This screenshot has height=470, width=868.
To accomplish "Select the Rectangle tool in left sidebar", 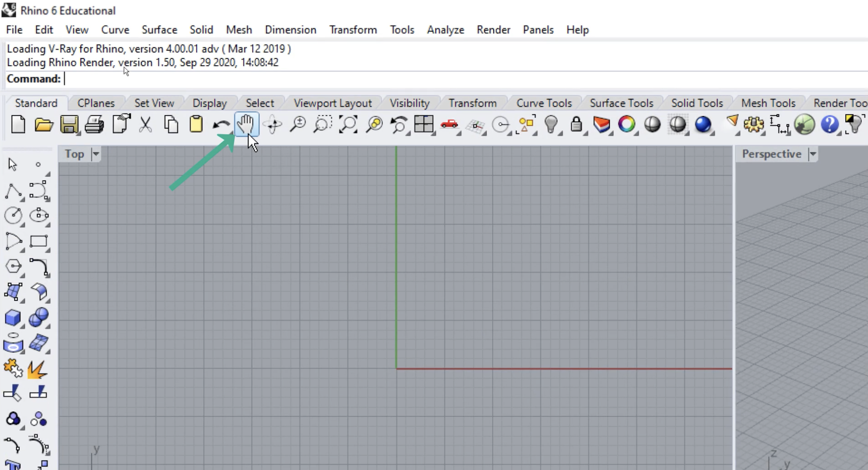I will coord(39,241).
